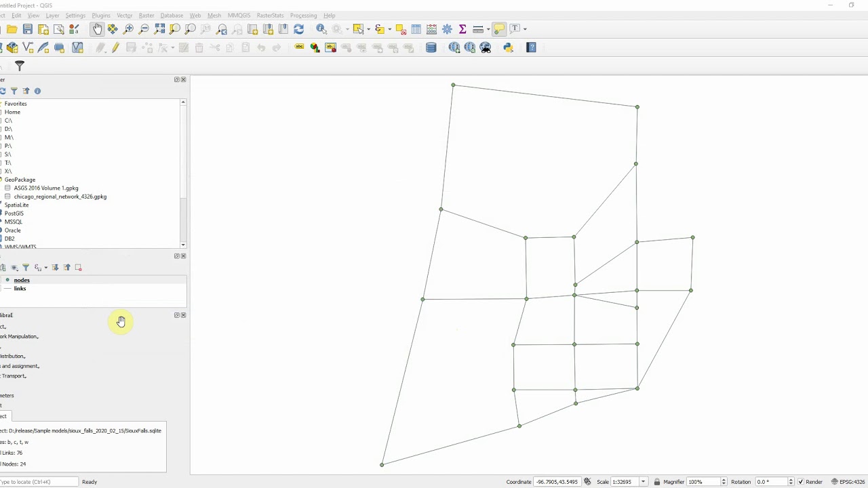Image resolution: width=868 pixels, height=488 pixels.
Task: Click the Zoom In magnifier tool
Action: pyautogui.click(x=128, y=29)
